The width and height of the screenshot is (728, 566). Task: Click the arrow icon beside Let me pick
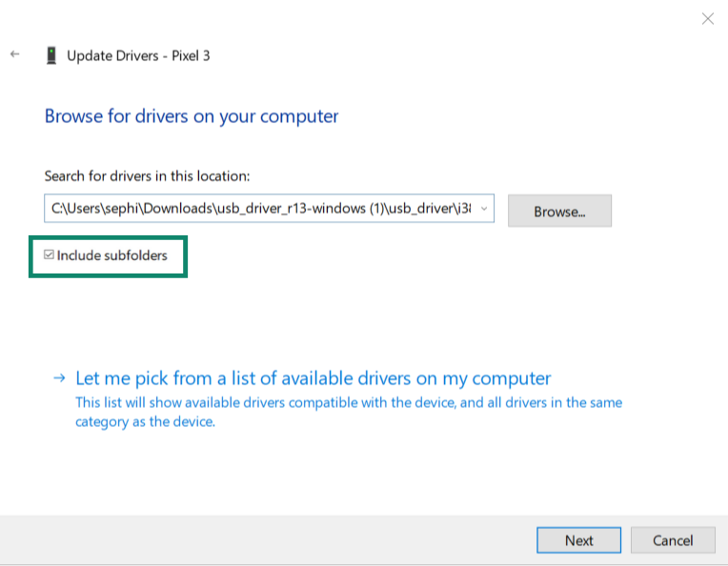point(59,378)
